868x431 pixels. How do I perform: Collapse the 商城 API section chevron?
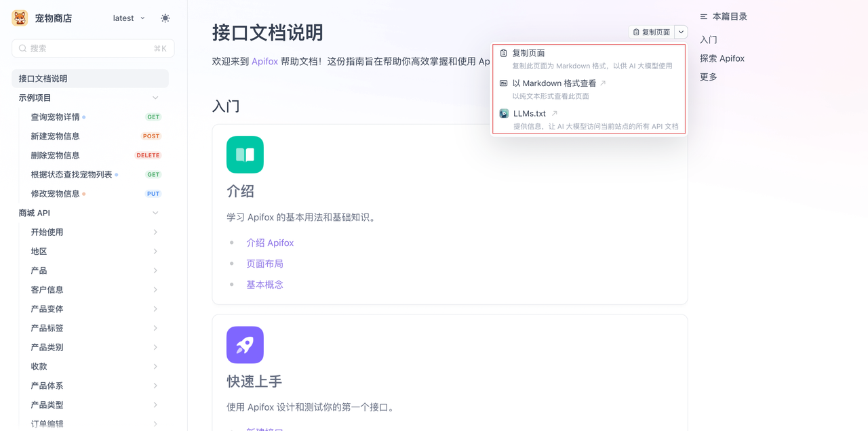pos(155,213)
